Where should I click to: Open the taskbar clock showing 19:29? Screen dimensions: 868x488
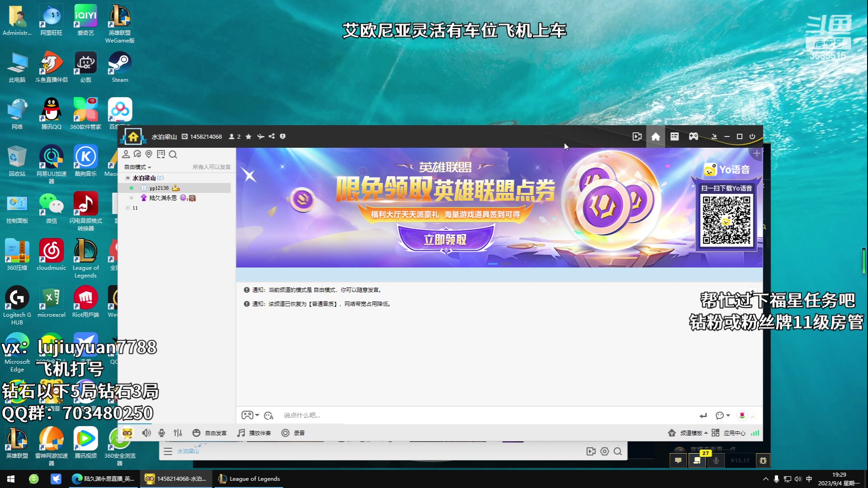[839, 479]
